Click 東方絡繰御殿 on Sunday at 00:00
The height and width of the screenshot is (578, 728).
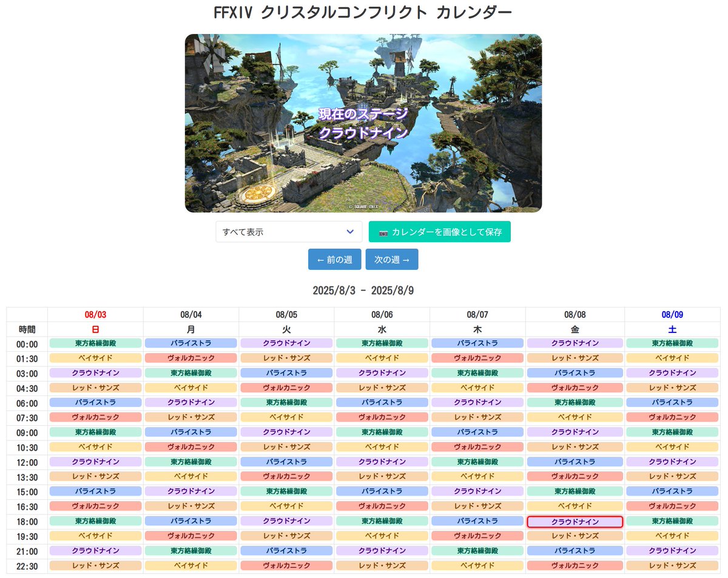(x=96, y=343)
